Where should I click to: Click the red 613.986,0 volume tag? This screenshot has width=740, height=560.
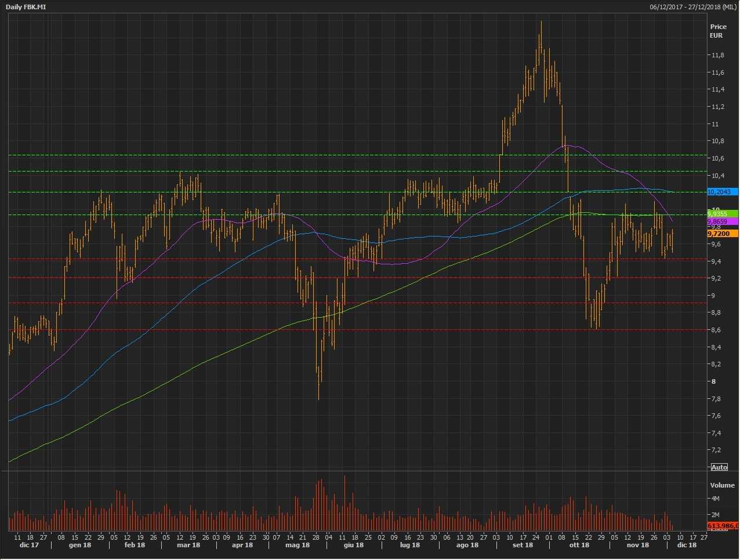pos(722,526)
